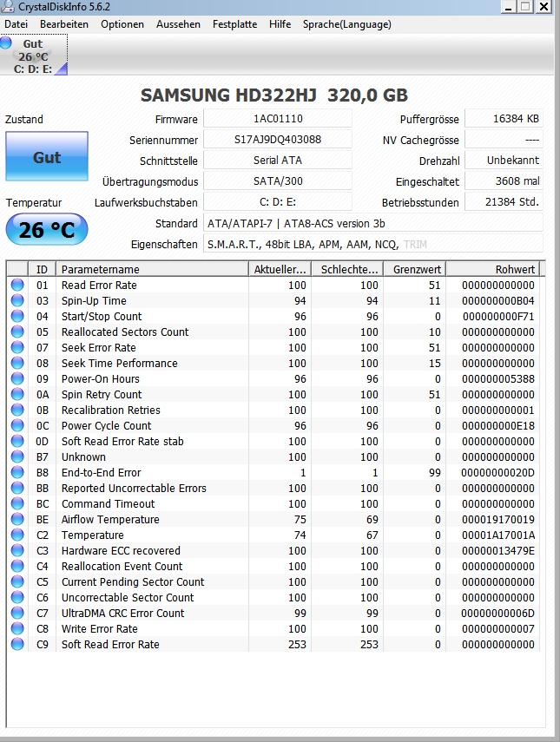Click status orb for Seek Error Rate

tap(17, 347)
